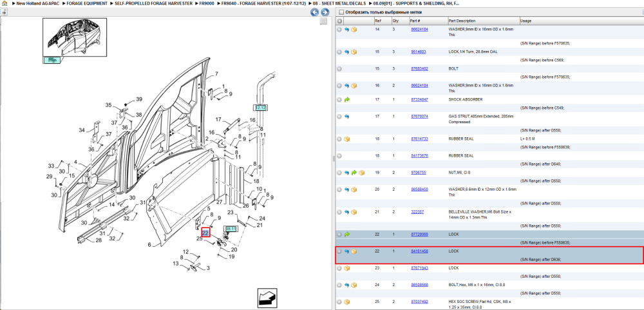Image resolution: width=644 pixels, height=310 pixels.
Task: Click box icon for LOCK 87671943
Action: (x=346, y=268)
